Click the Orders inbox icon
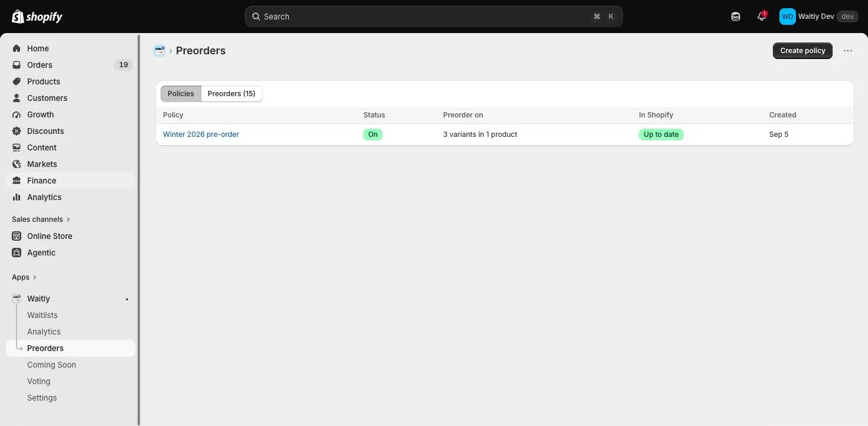Viewport: 868px width, 426px height. point(17,65)
